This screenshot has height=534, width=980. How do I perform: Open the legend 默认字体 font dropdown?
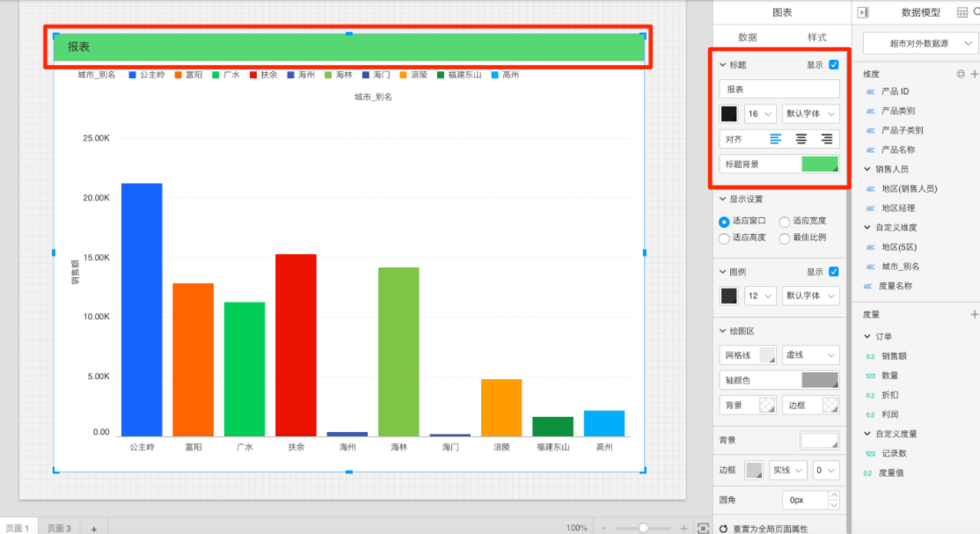[810, 296]
